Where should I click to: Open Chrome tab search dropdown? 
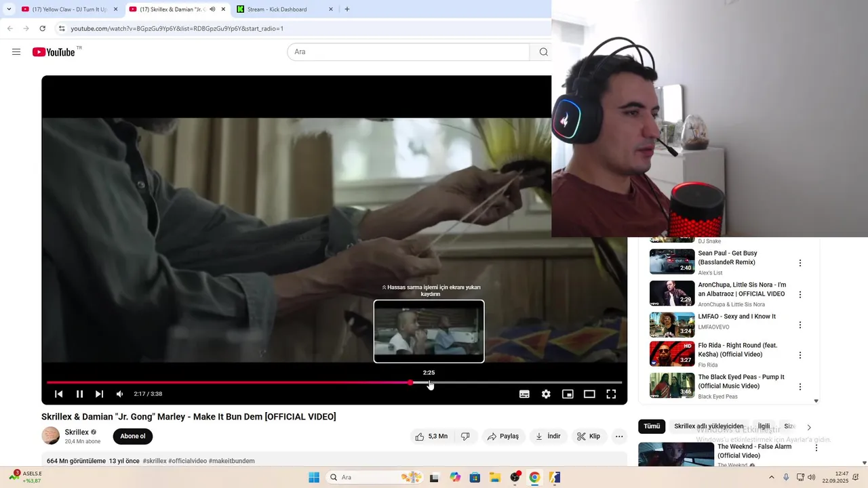[9, 9]
